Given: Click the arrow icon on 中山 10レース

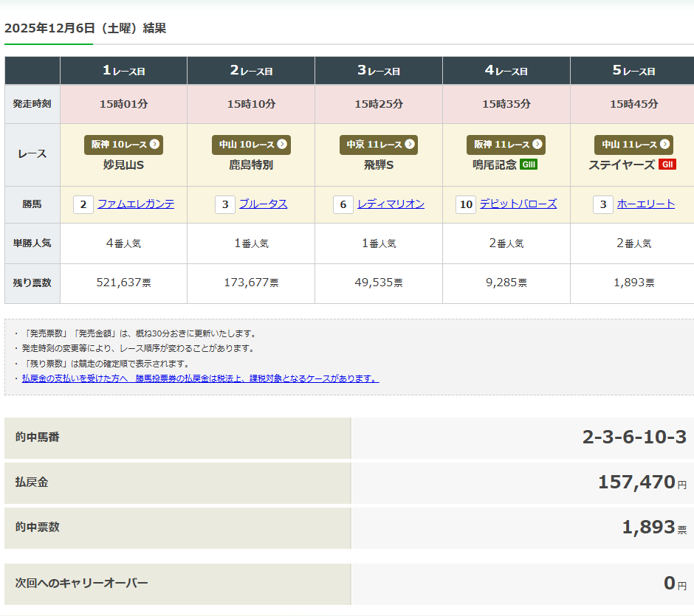Looking at the screenshot, I should click(x=282, y=145).
